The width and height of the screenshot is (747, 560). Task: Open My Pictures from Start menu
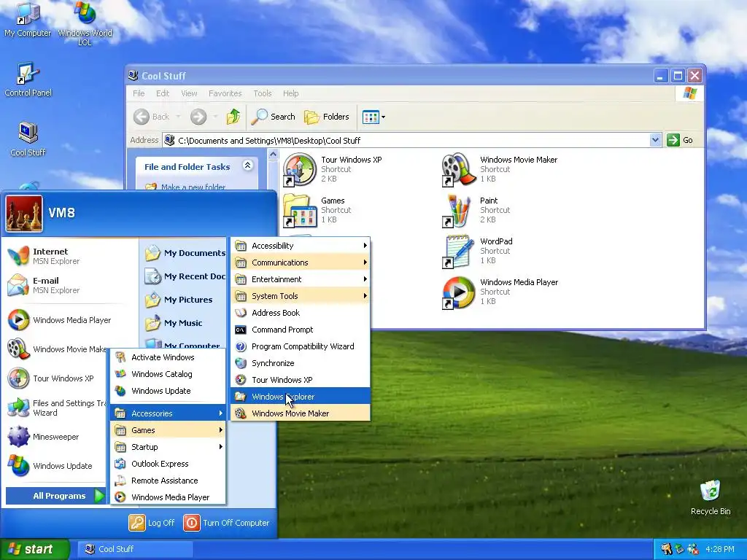click(179, 300)
